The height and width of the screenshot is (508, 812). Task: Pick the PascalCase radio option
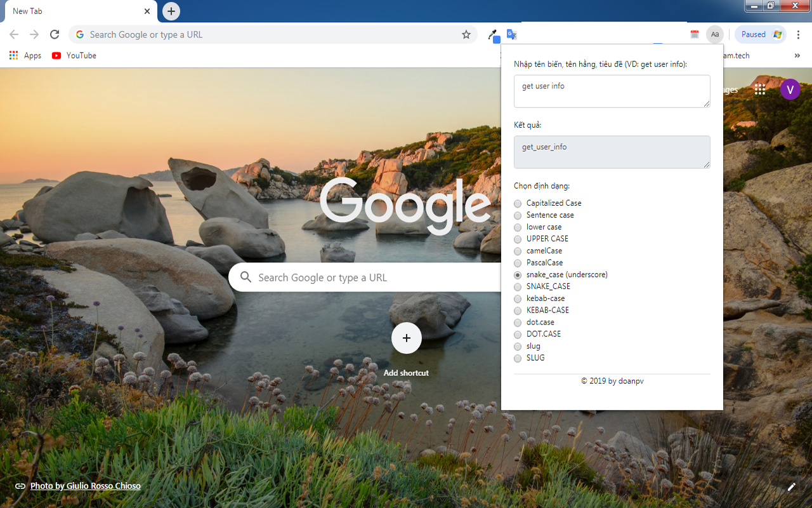coord(518,263)
